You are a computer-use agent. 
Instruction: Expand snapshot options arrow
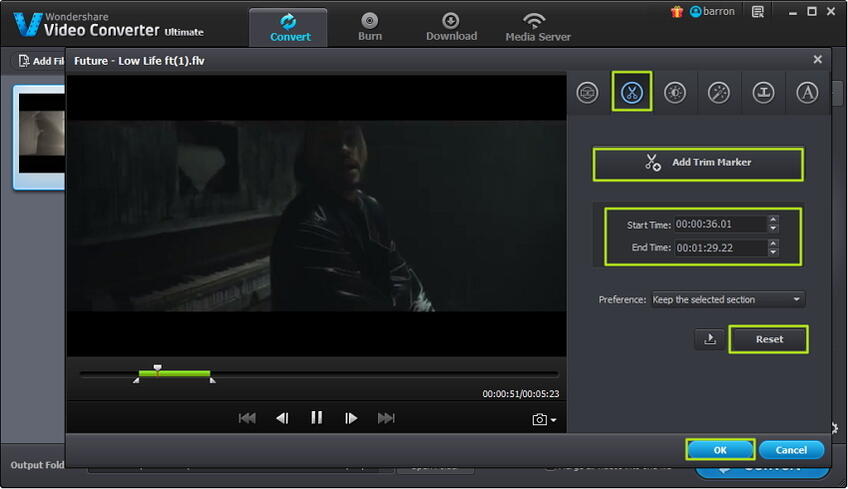[x=553, y=420]
